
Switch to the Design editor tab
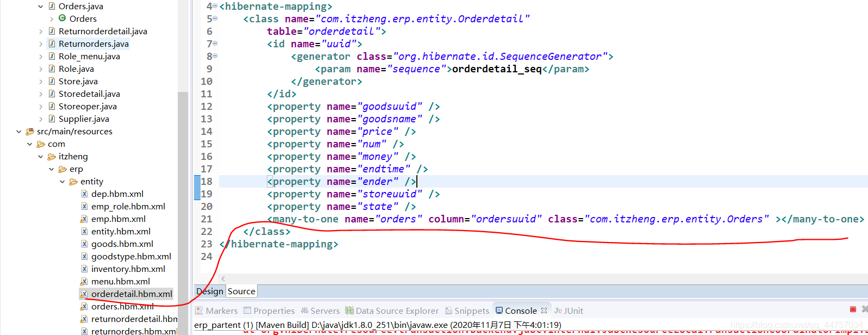[210, 291]
